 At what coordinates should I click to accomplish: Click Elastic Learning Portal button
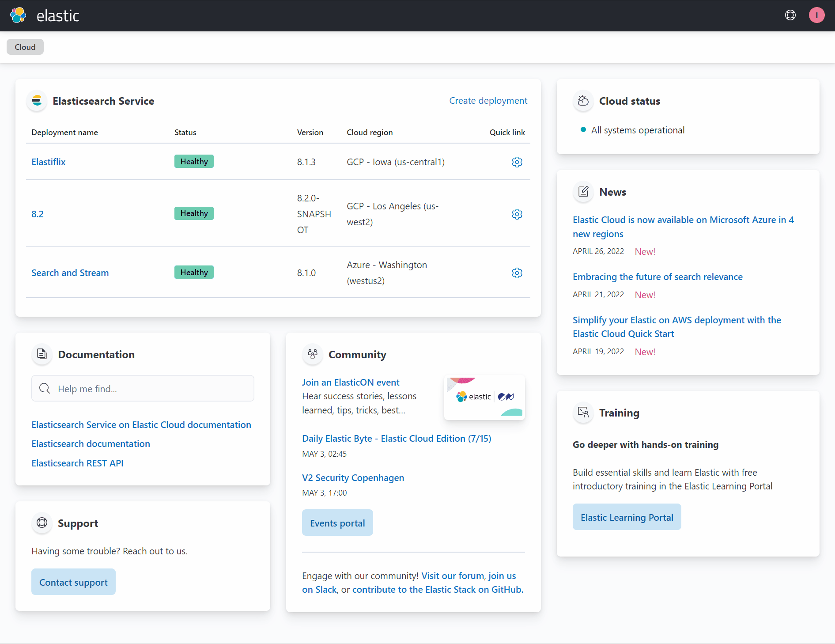coord(627,517)
